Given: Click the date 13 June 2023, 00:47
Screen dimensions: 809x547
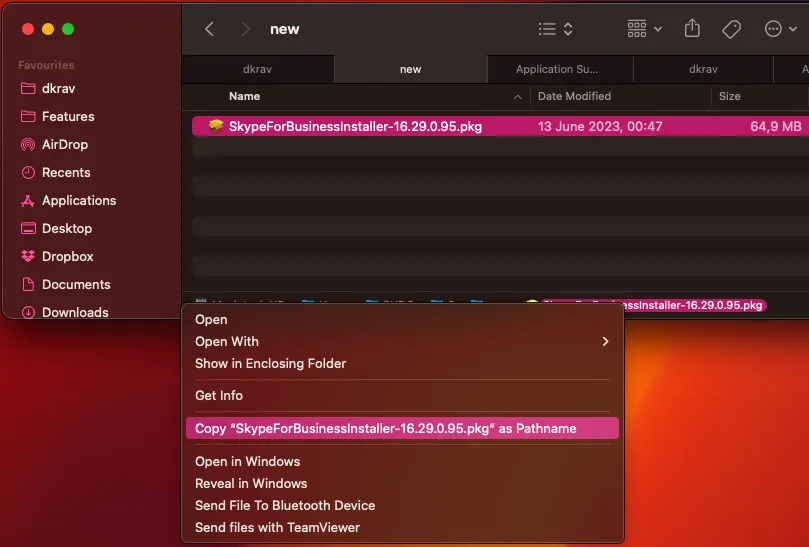Looking at the screenshot, I should pos(600,126).
